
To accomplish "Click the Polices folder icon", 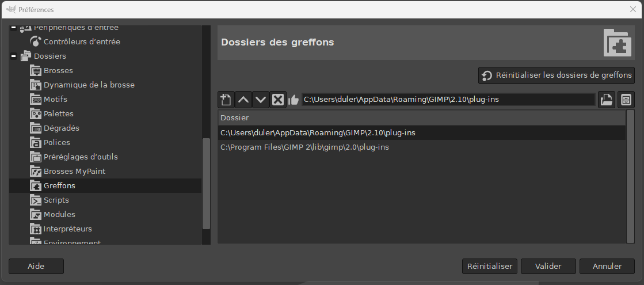I will pos(36,143).
